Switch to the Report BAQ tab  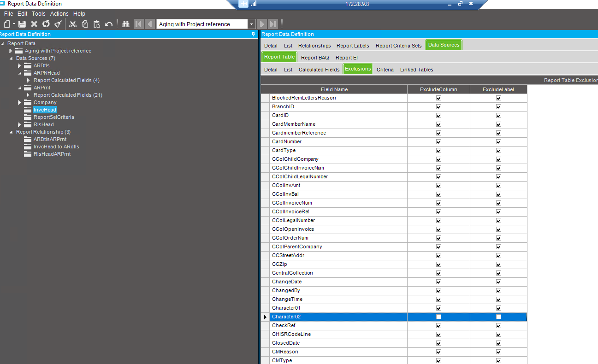[x=315, y=58]
